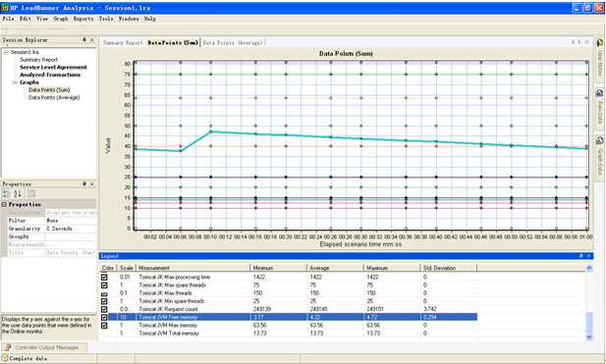
Task: Pin the Session Explorer panel
Action: pos(84,40)
